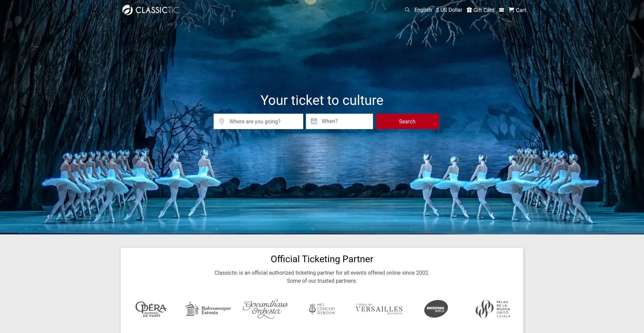Open the Gewandhaus Orchester partner logo
The width and height of the screenshot is (644, 333).
[x=265, y=309]
